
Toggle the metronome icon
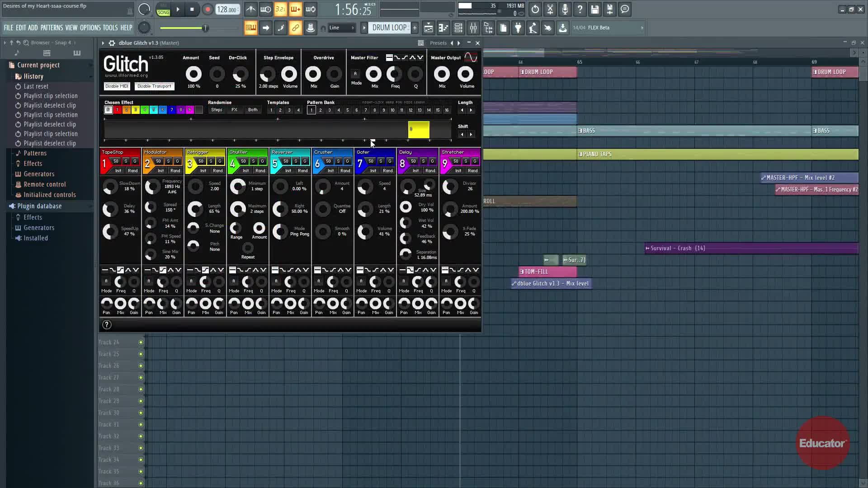tap(251, 9)
